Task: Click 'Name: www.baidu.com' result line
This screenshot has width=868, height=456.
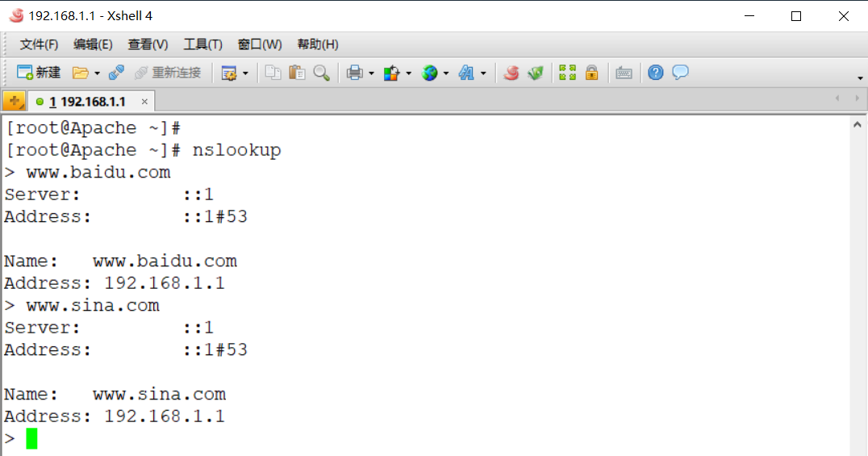Action: [121, 261]
